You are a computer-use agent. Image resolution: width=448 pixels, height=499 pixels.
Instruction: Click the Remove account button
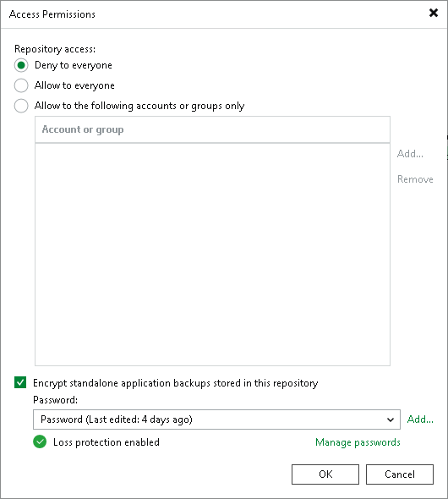pyautogui.click(x=415, y=179)
